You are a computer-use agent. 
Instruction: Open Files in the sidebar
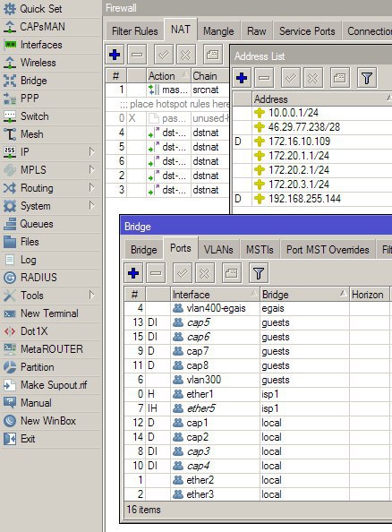[x=51, y=242]
